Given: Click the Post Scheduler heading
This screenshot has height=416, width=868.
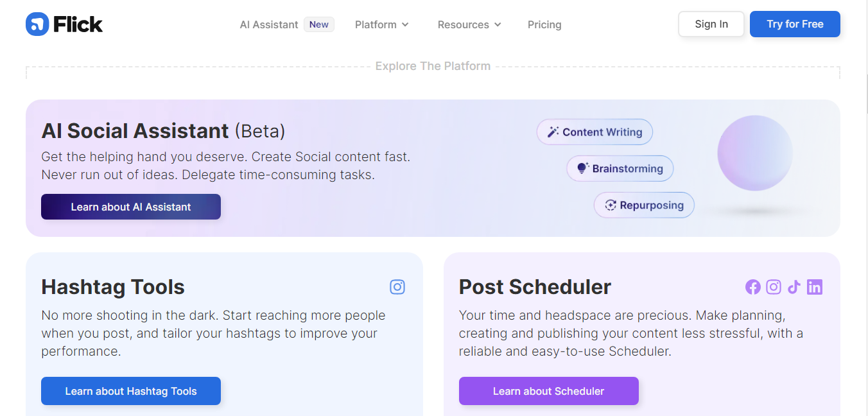Looking at the screenshot, I should (x=535, y=287).
